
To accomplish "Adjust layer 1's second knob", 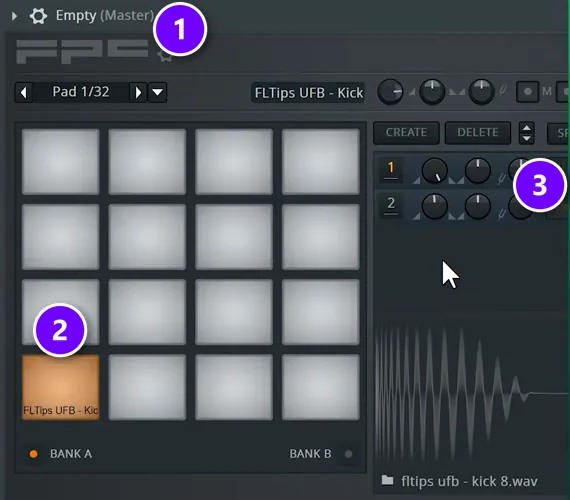I will [x=478, y=171].
